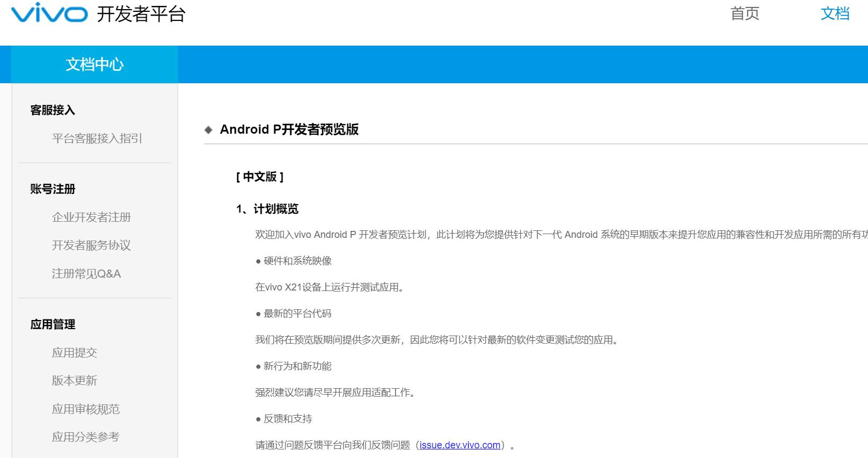Open 版本更新 in sidebar

[75, 381]
